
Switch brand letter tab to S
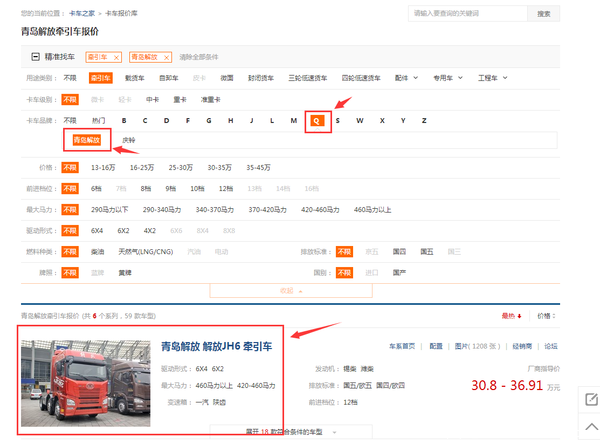(338, 121)
